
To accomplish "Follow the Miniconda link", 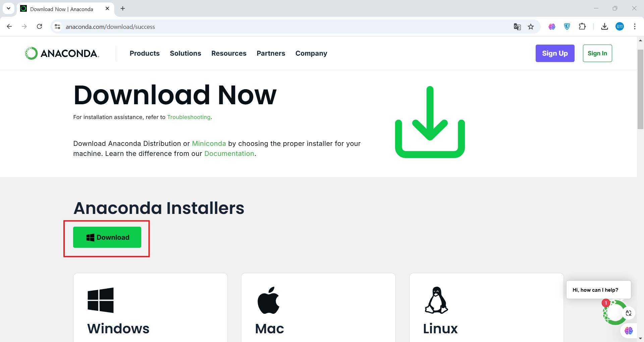I will pyautogui.click(x=209, y=144).
